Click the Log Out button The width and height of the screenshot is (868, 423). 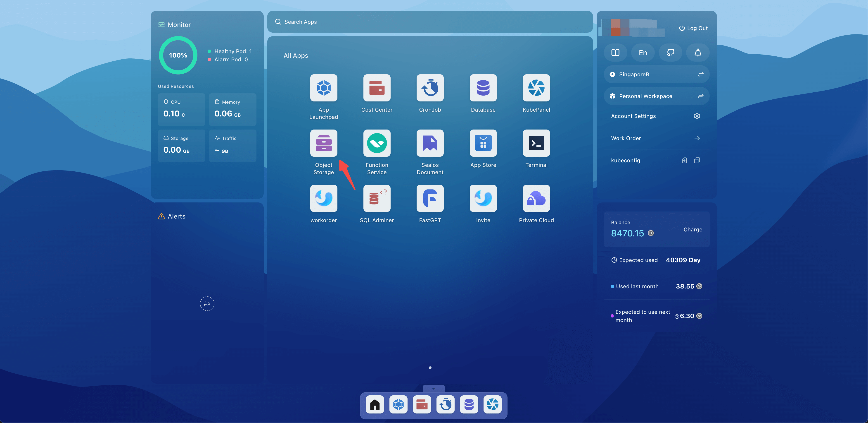point(693,28)
